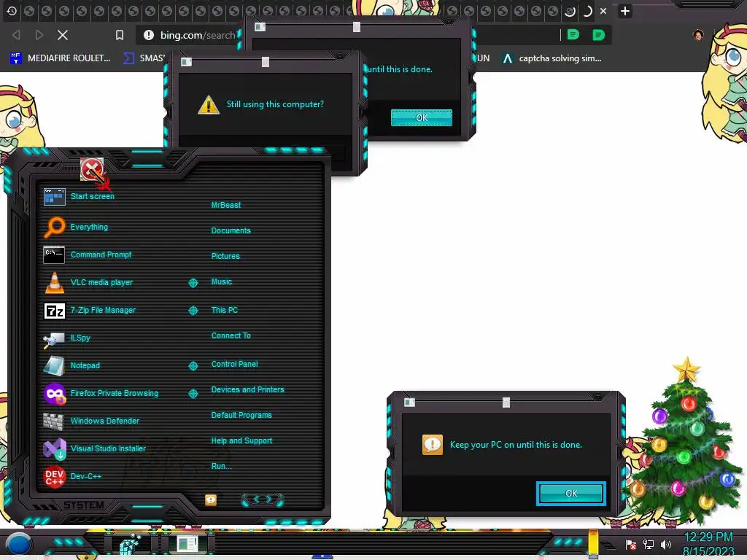Launch Visual Studio Installer
The height and width of the screenshot is (560, 747).
[94, 448]
